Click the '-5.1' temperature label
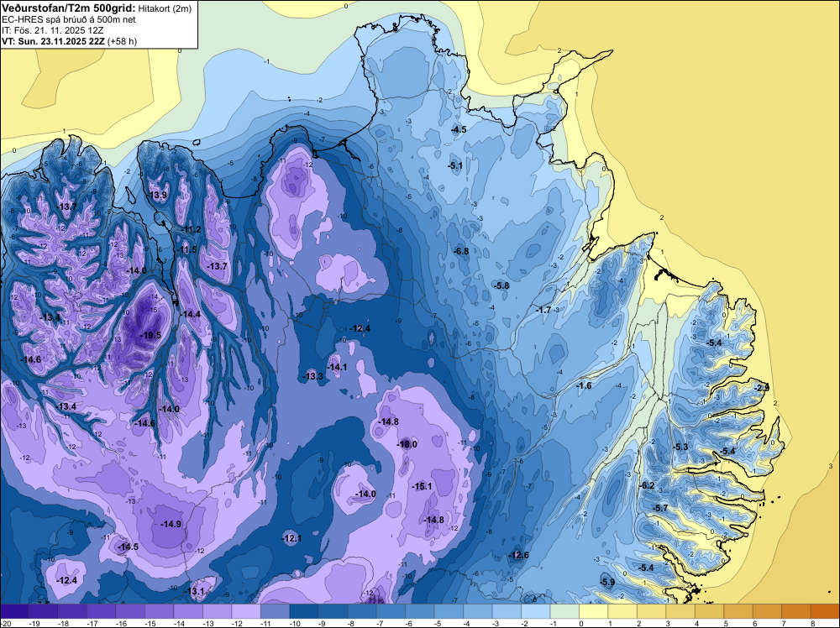Viewport: 840px width, 628px height. click(x=454, y=165)
